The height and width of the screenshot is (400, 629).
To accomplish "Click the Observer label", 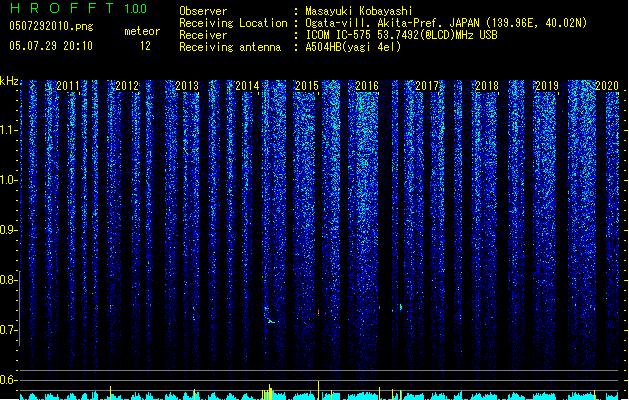I will click(x=203, y=11).
